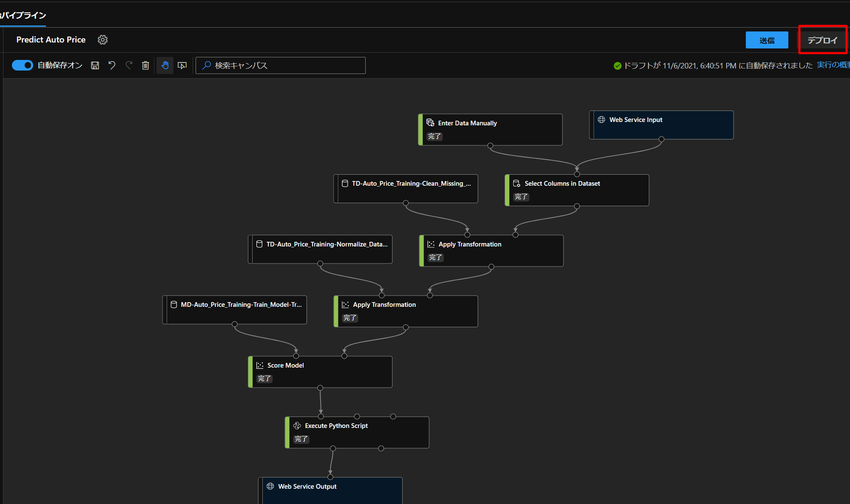850x504 pixels.
Task: Click the trash delete icon
Action: point(145,65)
